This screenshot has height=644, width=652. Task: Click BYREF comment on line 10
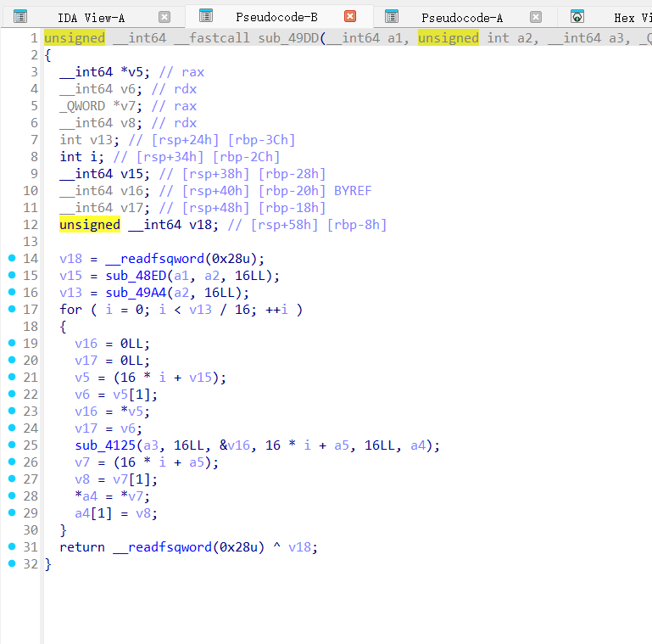coord(353,191)
